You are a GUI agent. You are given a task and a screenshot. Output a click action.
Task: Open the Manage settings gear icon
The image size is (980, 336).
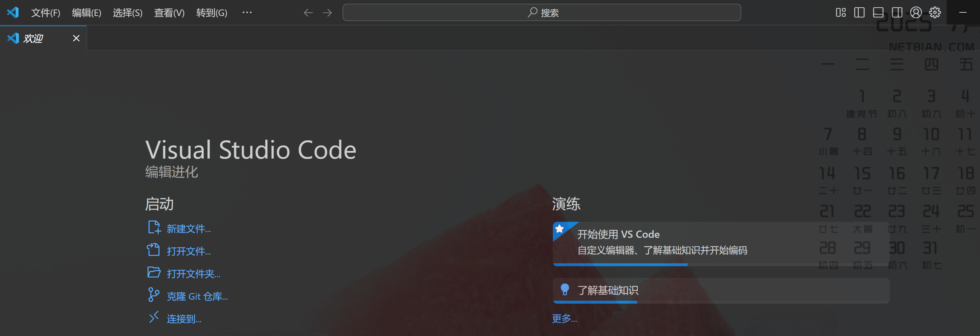tap(935, 13)
